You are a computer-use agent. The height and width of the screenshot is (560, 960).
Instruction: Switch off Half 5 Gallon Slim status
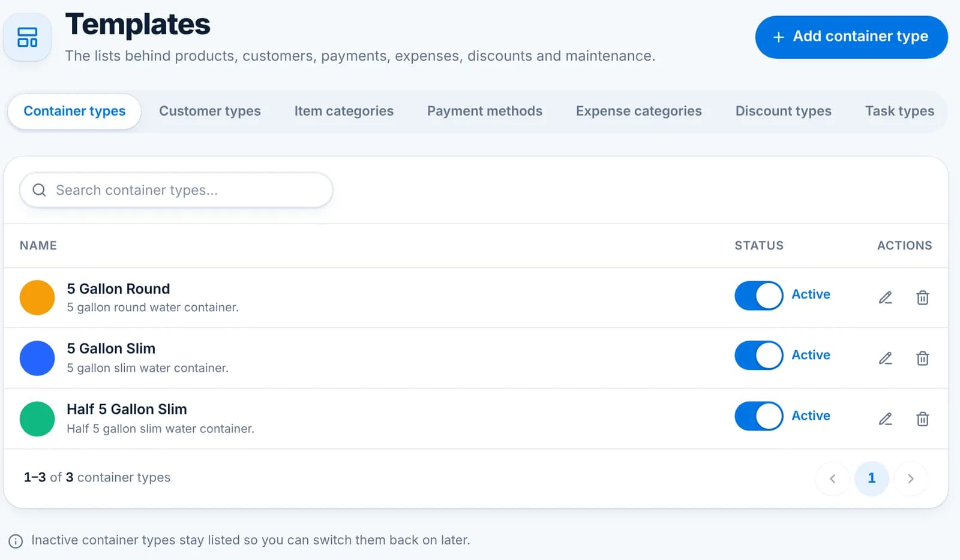click(758, 416)
